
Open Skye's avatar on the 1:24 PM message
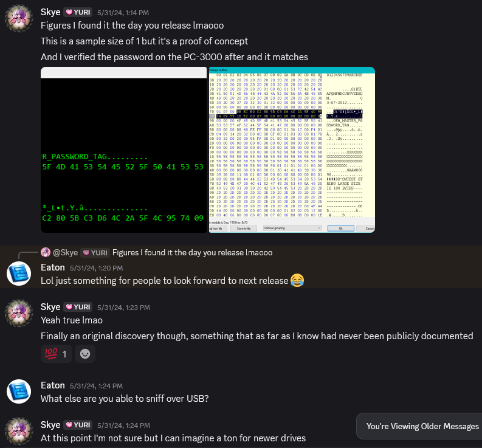tap(19, 431)
